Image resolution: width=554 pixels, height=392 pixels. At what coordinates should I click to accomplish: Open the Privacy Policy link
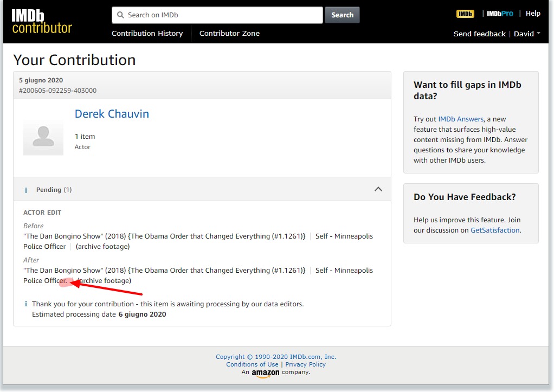coord(305,364)
